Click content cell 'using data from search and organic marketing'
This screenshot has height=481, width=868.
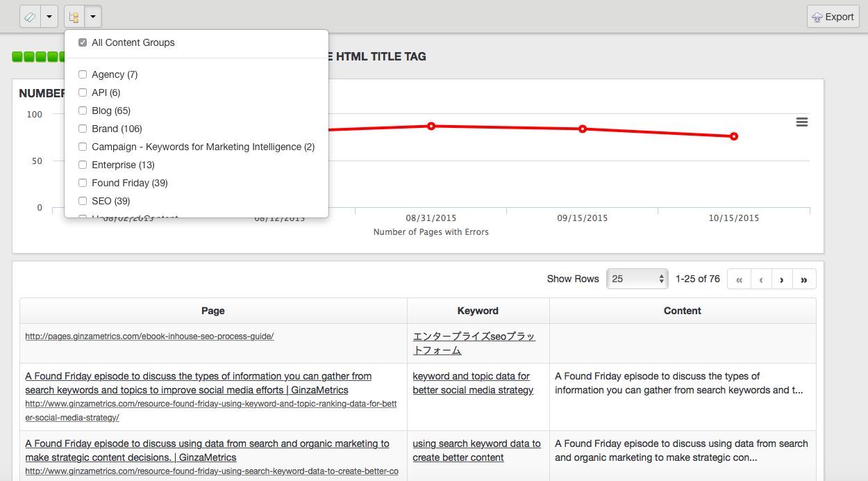681,450
